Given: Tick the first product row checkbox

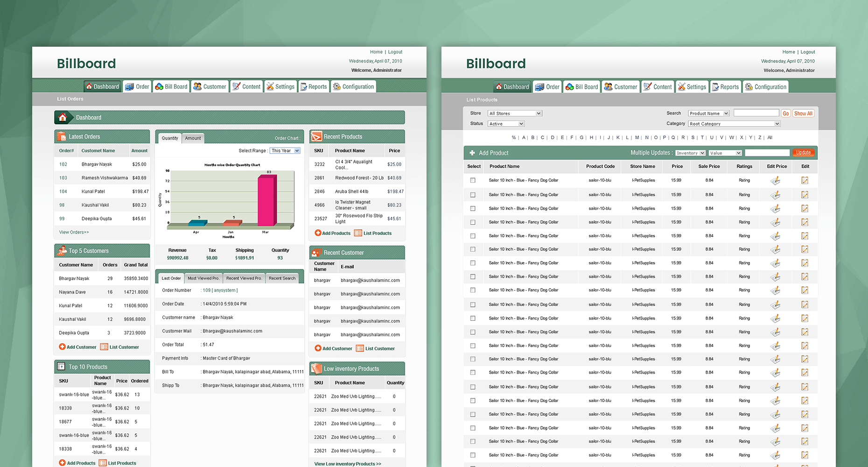Looking at the screenshot, I should point(473,180).
